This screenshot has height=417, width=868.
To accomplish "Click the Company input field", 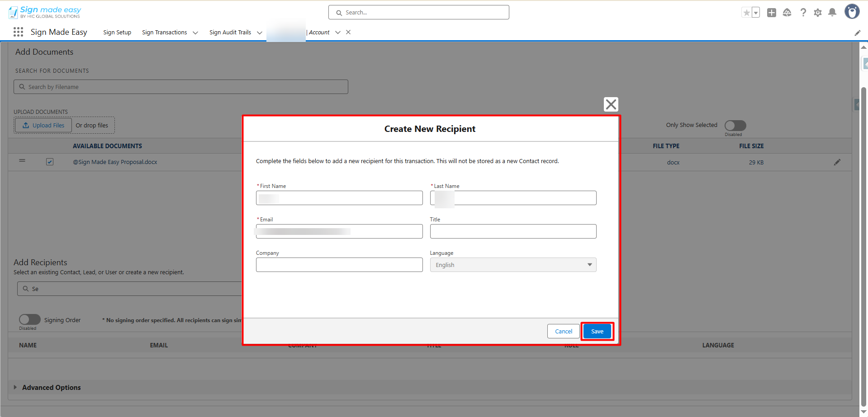I will (x=339, y=265).
